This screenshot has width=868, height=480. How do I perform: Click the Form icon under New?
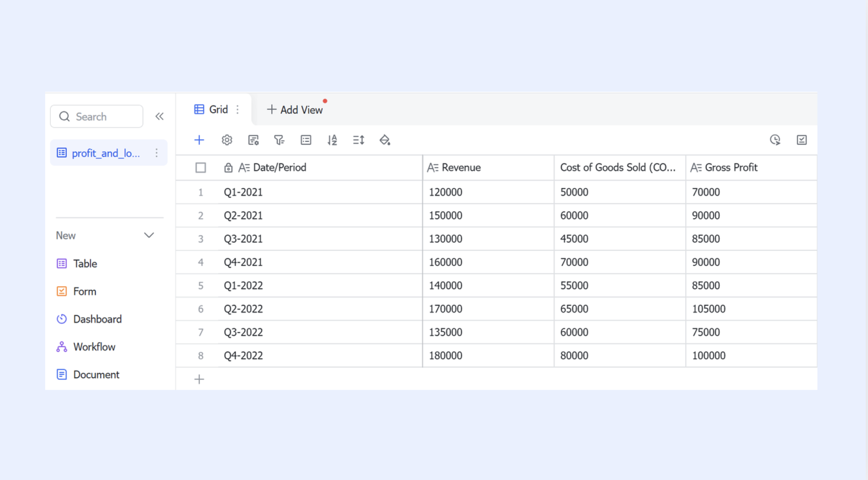[62, 291]
